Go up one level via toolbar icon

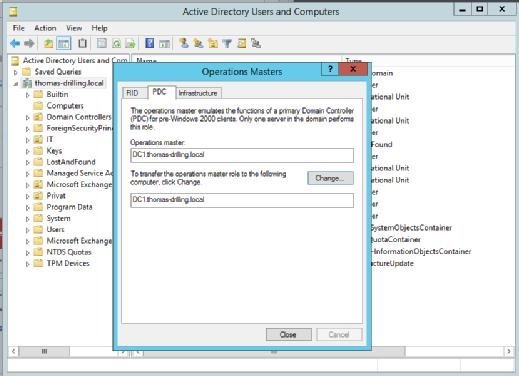point(49,43)
